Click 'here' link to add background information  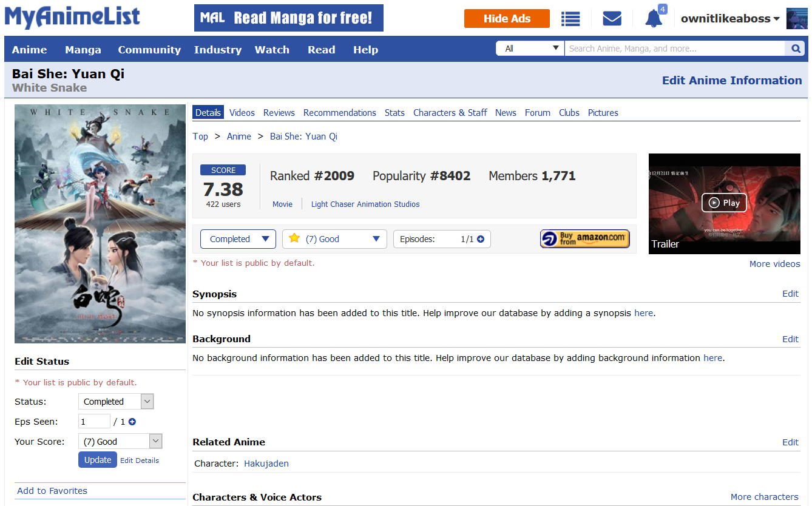point(713,358)
